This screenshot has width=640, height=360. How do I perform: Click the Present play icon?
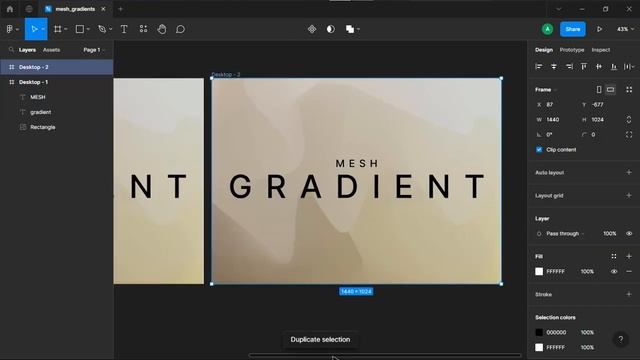tap(599, 29)
